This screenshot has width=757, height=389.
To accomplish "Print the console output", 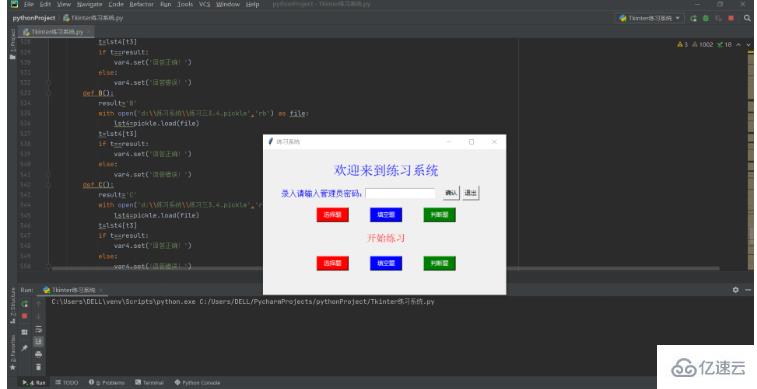I will (39, 354).
